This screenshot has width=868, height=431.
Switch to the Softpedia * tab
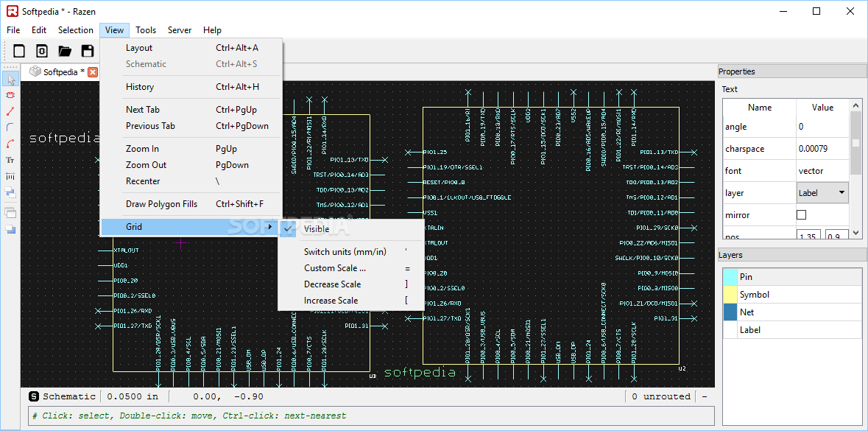(64, 72)
